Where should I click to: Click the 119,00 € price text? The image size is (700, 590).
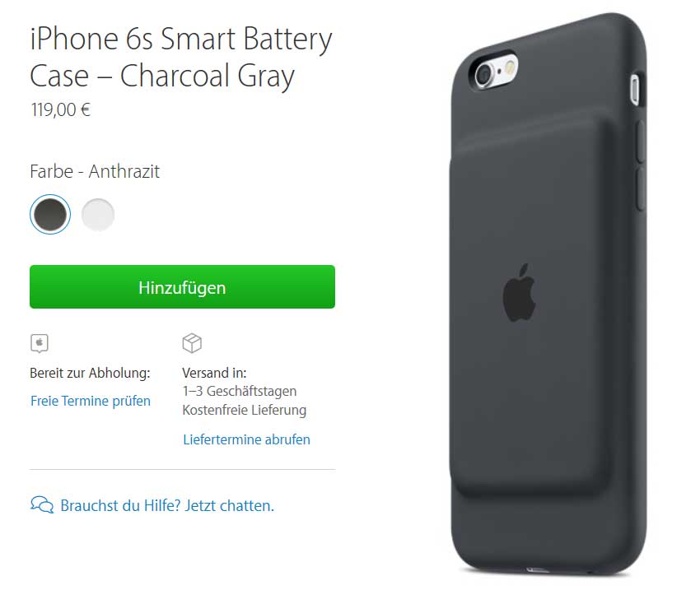click(x=61, y=109)
